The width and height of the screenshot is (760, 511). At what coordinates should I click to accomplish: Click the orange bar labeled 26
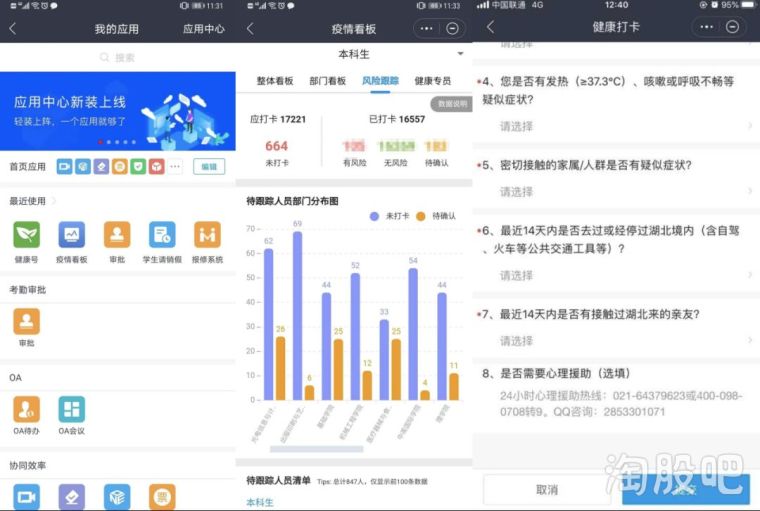280,368
